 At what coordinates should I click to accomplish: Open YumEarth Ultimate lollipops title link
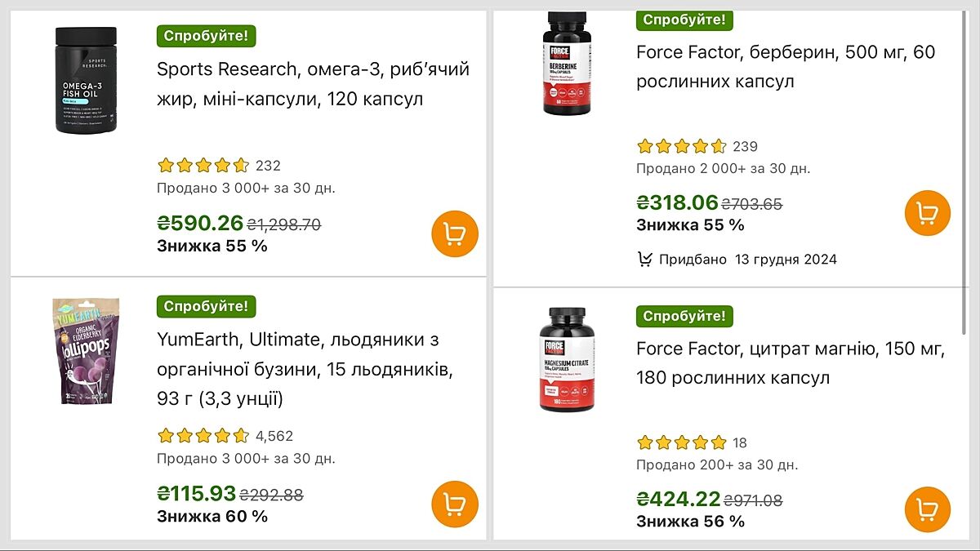pyautogui.click(x=305, y=369)
